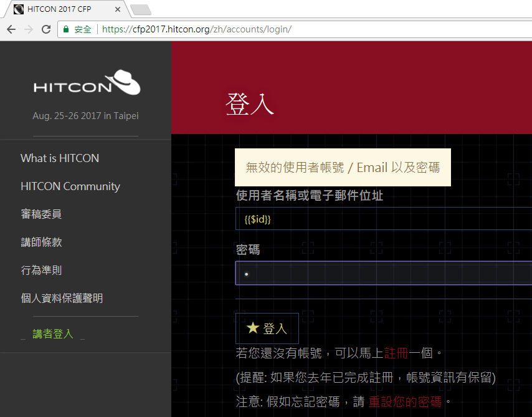Viewport: 532px width, 417px height.
Task: Click the browser forward arrow
Action: tap(29, 29)
